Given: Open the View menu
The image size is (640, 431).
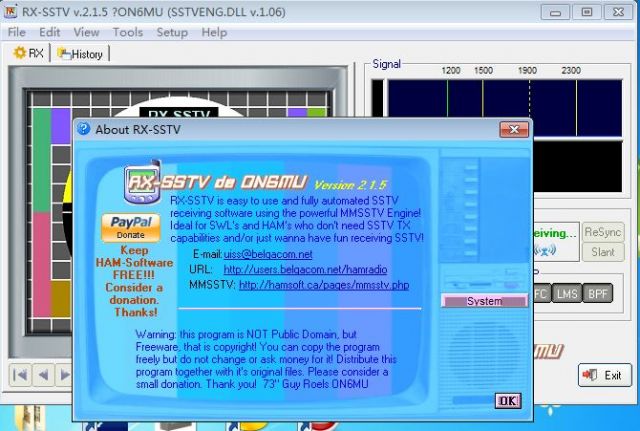Looking at the screenshot, I should 86,32.
